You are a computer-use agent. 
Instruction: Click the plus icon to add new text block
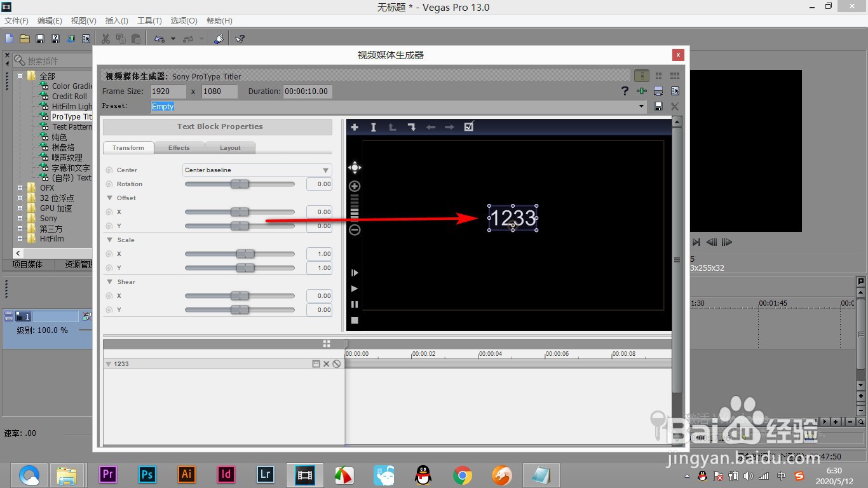[355, 127]
